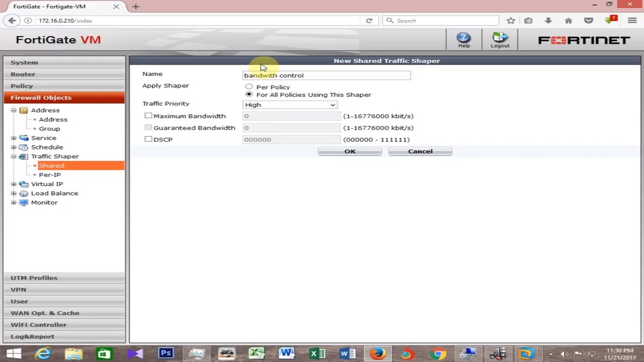Open the bookmarks list icon
The width and height of the screenshot is (644, 362).
528,21
